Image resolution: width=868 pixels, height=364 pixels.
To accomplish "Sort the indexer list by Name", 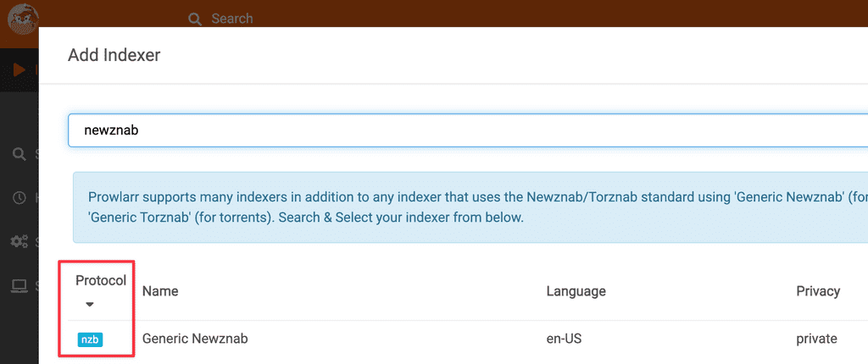I will coord(160,291).
